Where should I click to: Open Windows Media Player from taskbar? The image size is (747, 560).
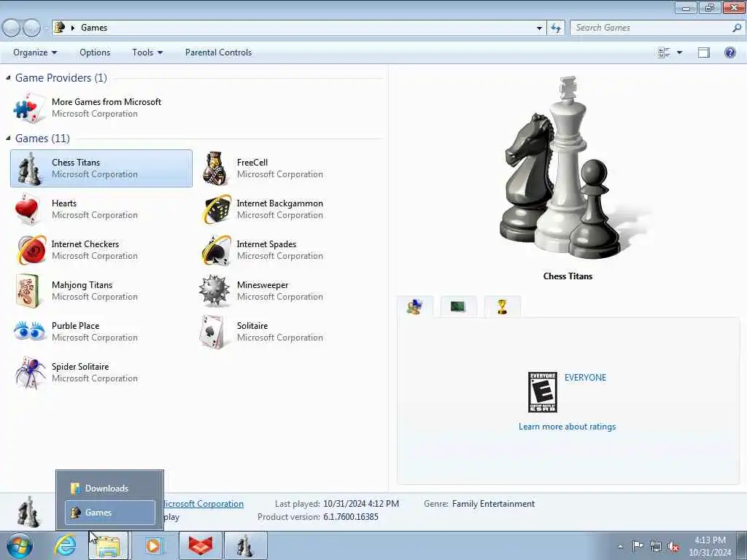point(153,545)
